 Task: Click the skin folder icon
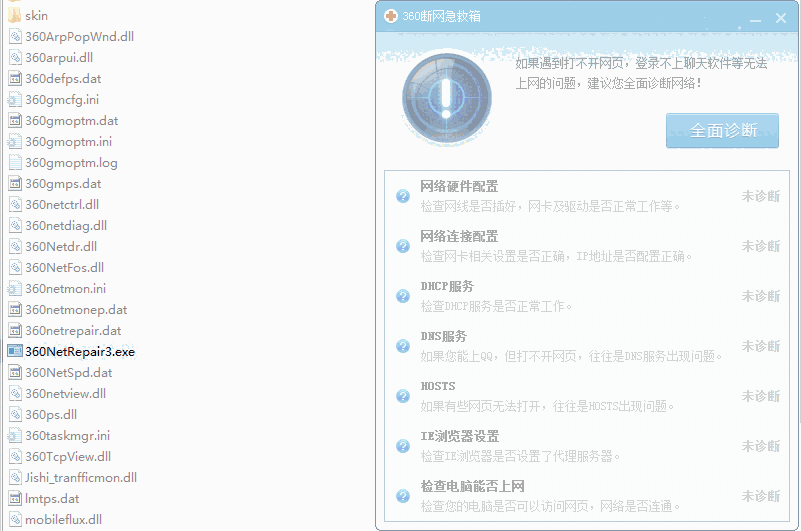15,15
